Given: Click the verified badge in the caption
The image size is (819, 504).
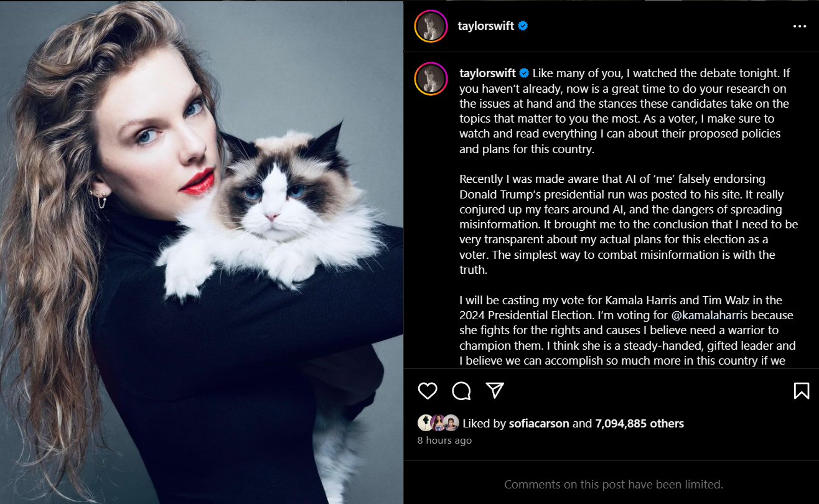Looking at the screenshot, I should tap(524, 73).
